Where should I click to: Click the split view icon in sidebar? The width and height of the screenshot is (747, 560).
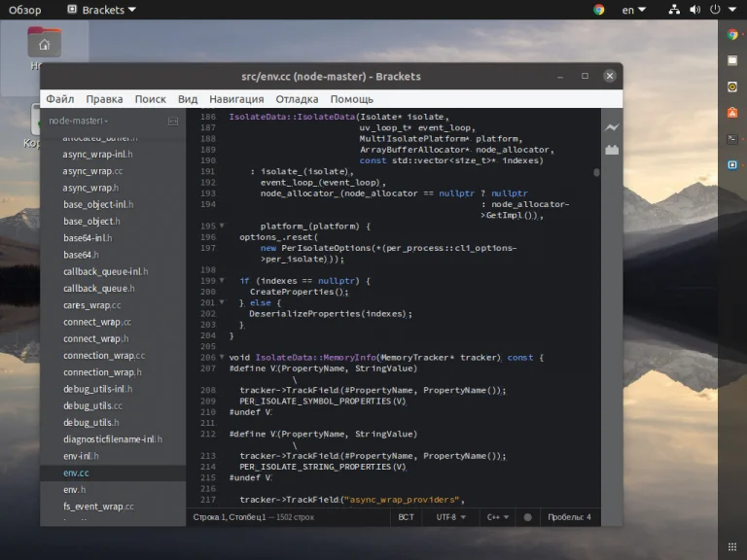[173, 122]
